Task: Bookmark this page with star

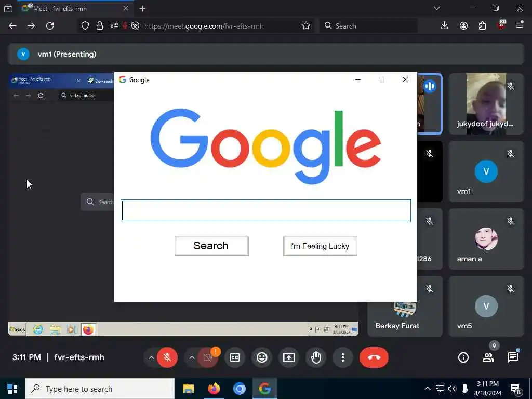Action: pos(305,26)
